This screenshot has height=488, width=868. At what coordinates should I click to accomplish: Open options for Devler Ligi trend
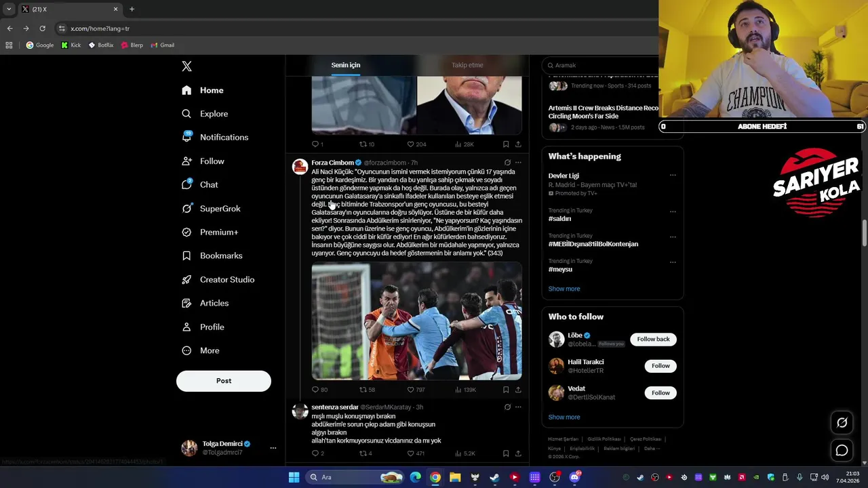tap(673, 176)
